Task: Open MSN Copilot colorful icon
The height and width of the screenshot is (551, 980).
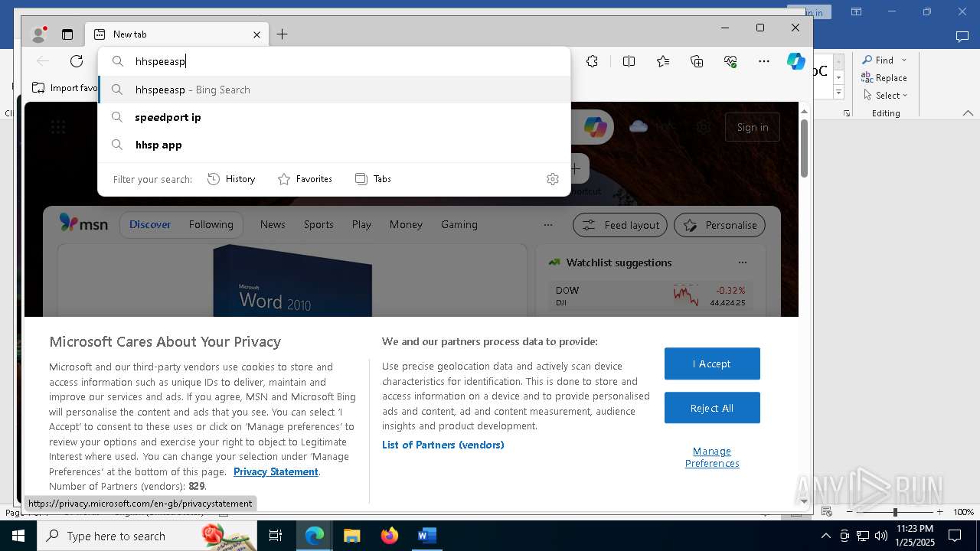Action: click(596, 127)
